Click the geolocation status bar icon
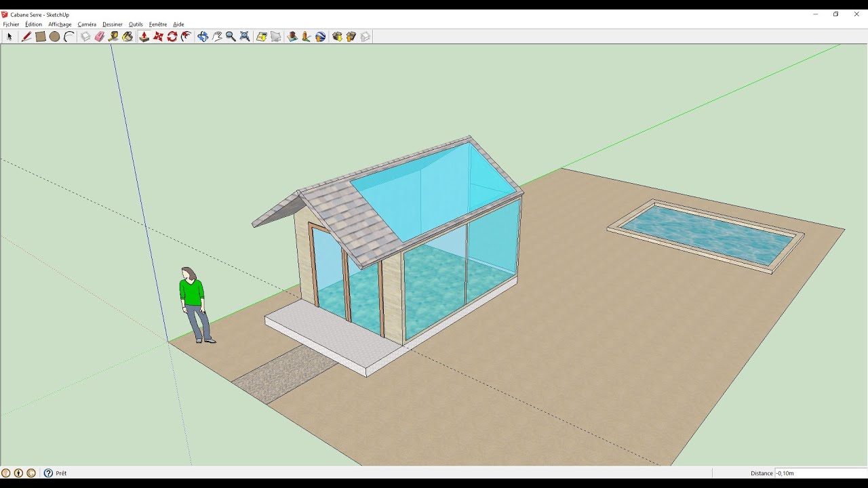 tap(6, 473)
